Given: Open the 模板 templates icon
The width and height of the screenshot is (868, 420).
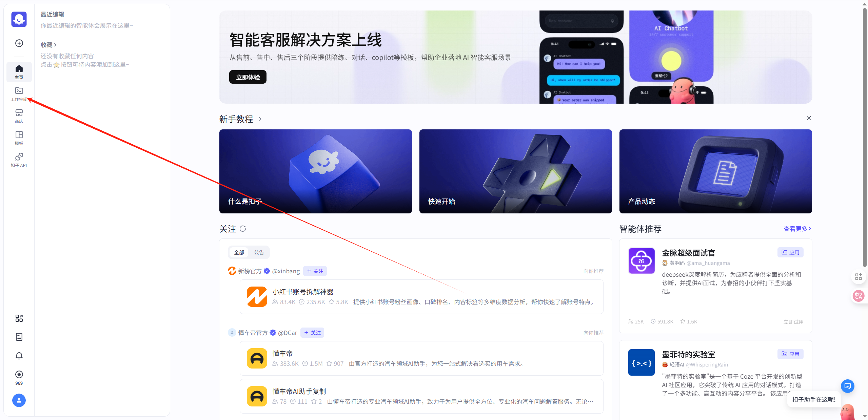Looking at the screenshot, I should click(19, 138).
